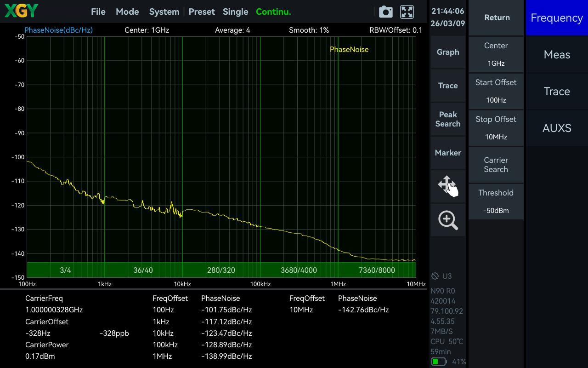Image resolution: width=588 pixels, height=368 pixels.
Task: Click the CPU 50℃ status text
Action: 447,341
